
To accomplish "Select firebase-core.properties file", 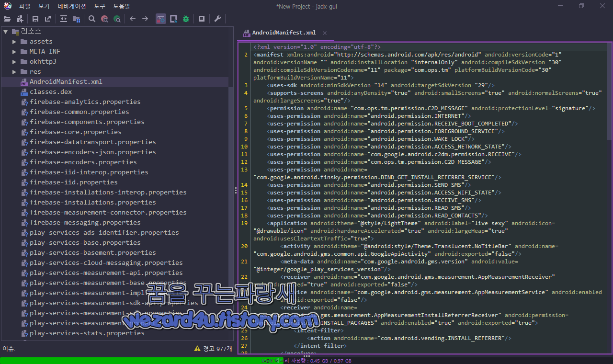I will (76, 132).
